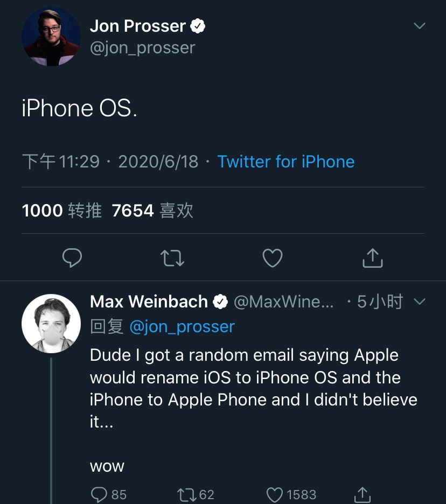View the 1000 retweets list
Screen dimensions: 446x504
point(62,211)
